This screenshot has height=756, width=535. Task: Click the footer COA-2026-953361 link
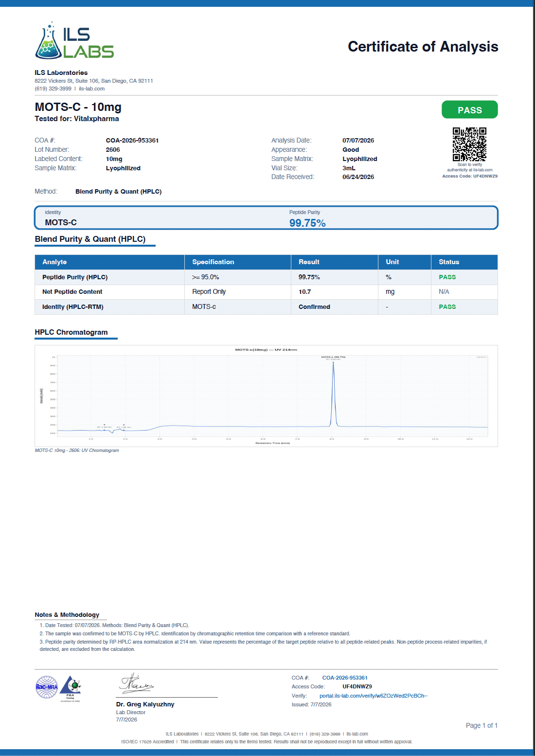pyautogui.click(x=345, y=678)
